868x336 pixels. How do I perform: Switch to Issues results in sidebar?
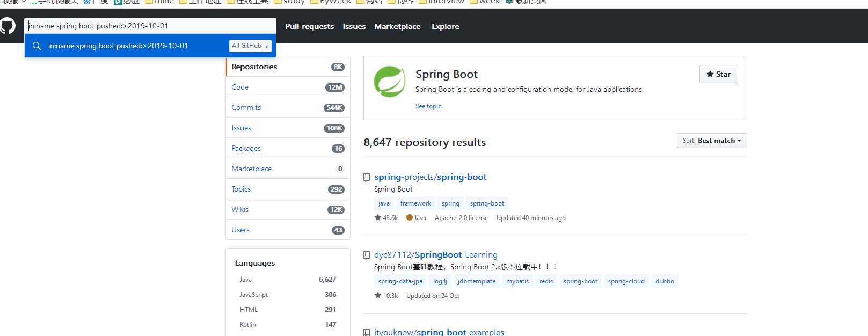[x=288, y=128]
